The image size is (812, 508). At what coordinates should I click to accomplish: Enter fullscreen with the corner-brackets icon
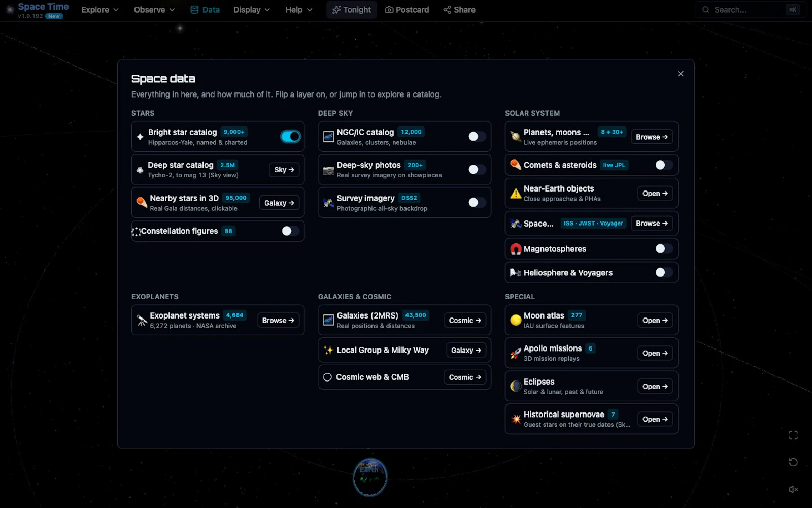click(x=793, y=435)
